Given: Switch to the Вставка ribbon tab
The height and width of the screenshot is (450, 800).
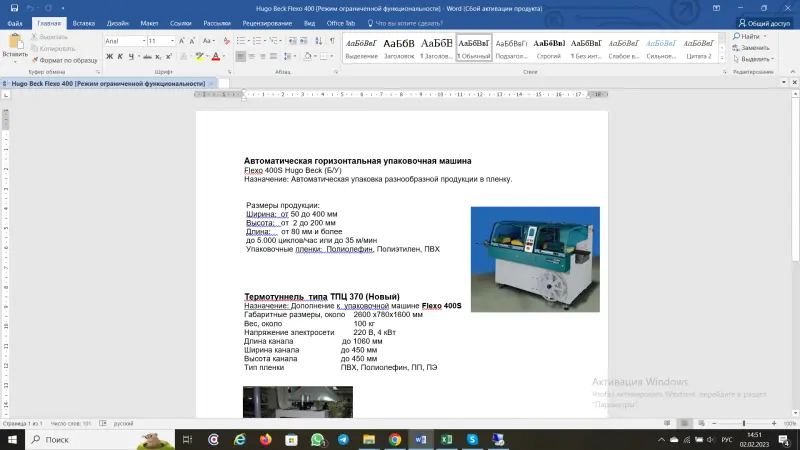Looking at the screenshot, I should click(84, 23).
